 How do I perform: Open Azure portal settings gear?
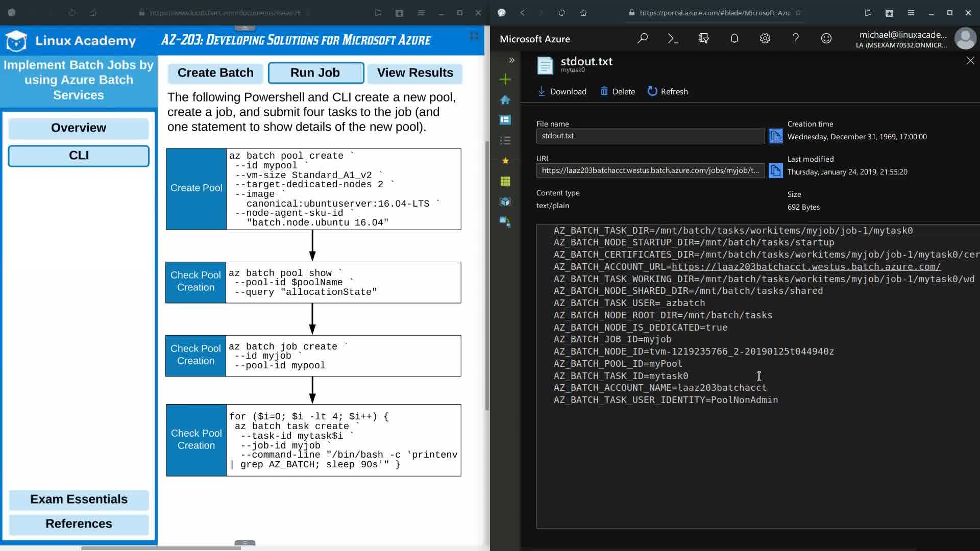tap(765, 39)
